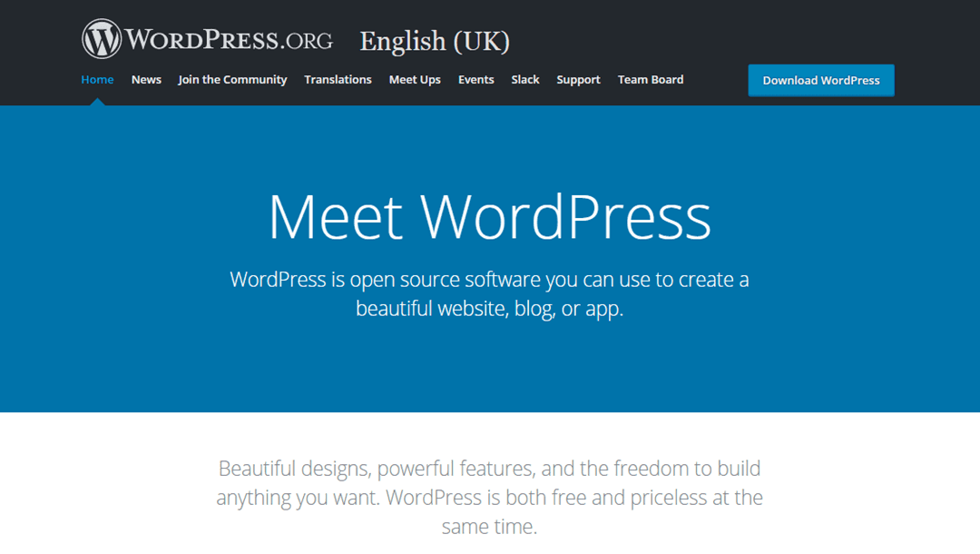Click the 'Beautiful designs, powerful features' paragraph
Viewport: 980px width, 554px height.
click(489, 497)
